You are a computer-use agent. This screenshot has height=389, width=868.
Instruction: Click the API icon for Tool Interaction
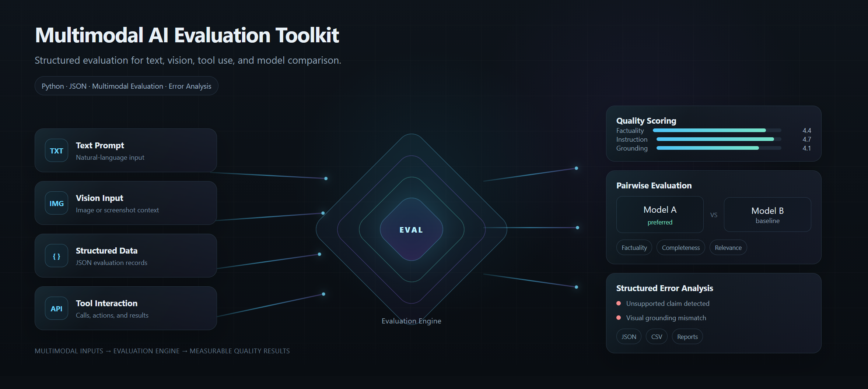point(56,308)
